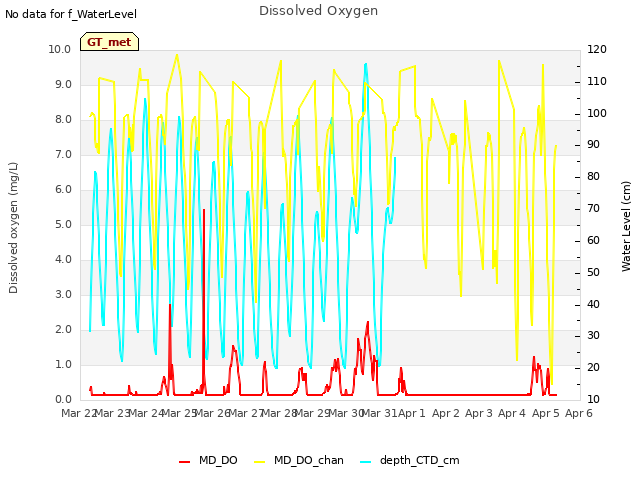This screenshot has width=640, height=480.
Task: Click the 'No data for f_WaterLevel' message
Action: point(71,14)
